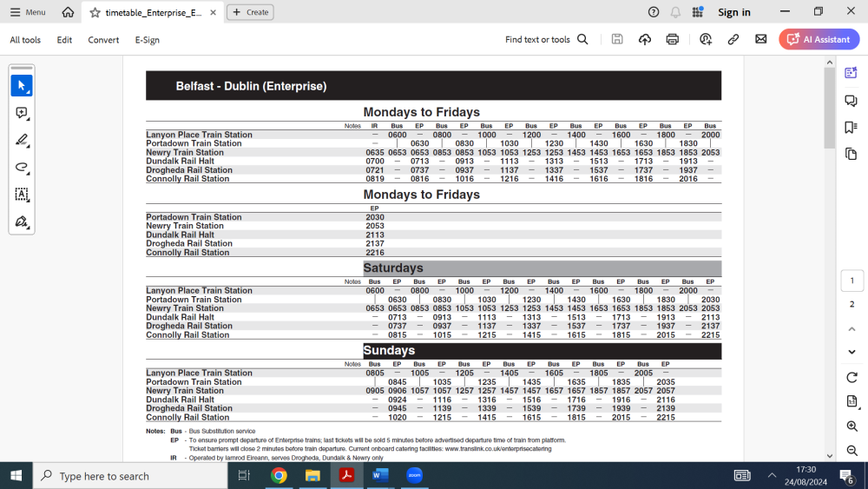Open the fill and sign tool
The image size is (868, 489).
coord(22,221)
